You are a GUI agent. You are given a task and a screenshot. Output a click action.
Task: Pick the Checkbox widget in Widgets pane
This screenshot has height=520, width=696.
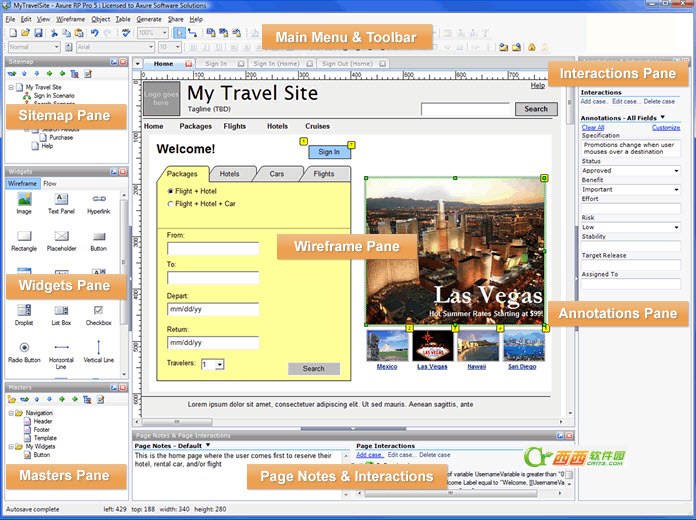(98, 311)
